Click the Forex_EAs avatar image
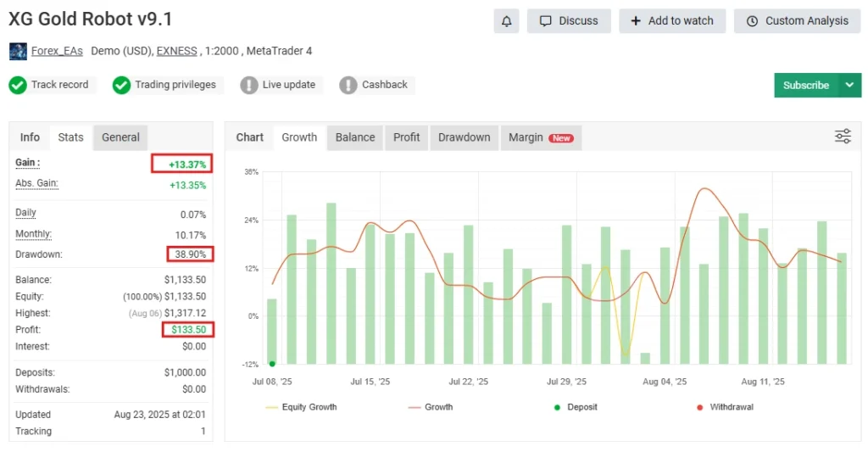 pyautogui.click(x=18, y=51)
